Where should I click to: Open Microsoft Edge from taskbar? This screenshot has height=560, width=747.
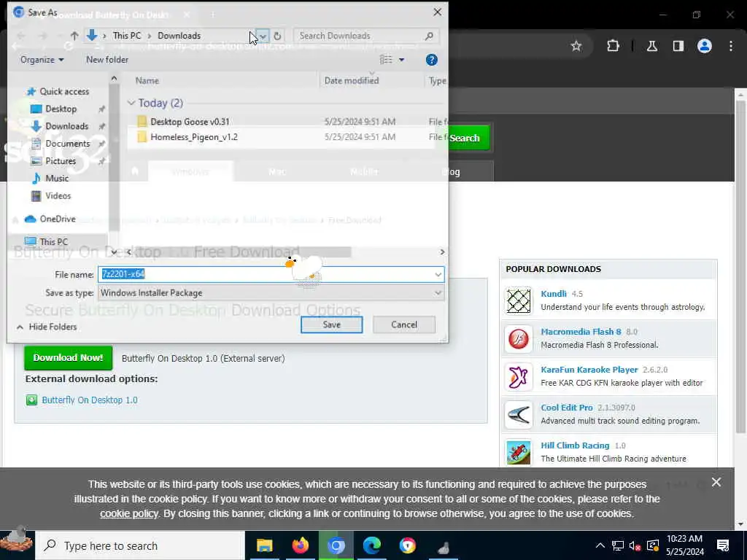click(371, 545)
